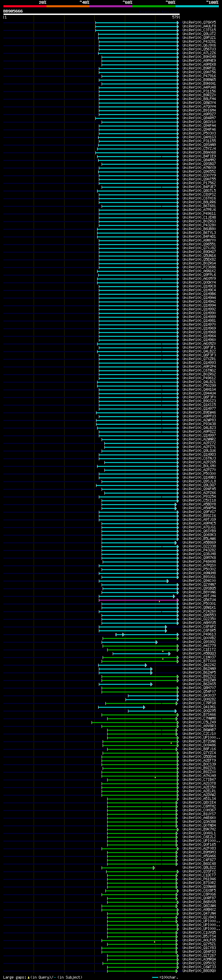Select UniRef100_C6F6R5 label
The height and width of the screenshot is (980, 222).
click(199, 630)
